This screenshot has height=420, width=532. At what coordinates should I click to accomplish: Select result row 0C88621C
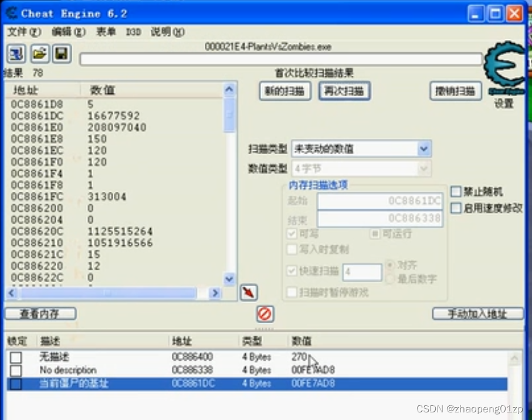coord(114,255)
